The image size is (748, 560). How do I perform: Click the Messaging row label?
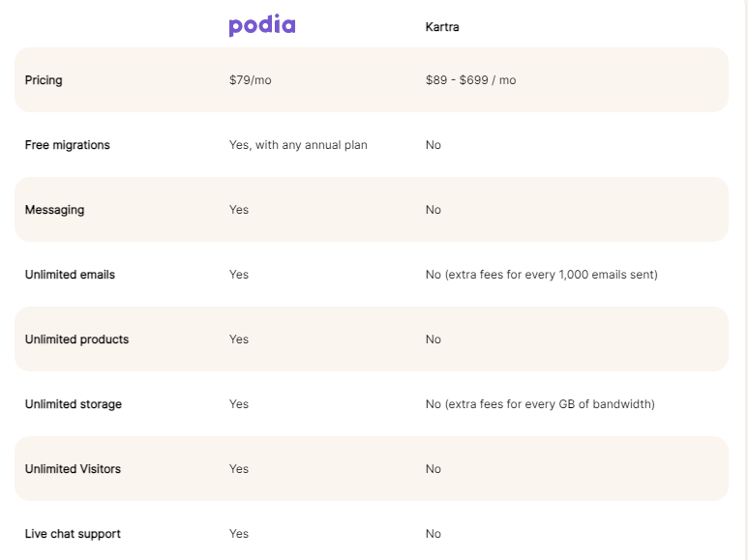54,210
